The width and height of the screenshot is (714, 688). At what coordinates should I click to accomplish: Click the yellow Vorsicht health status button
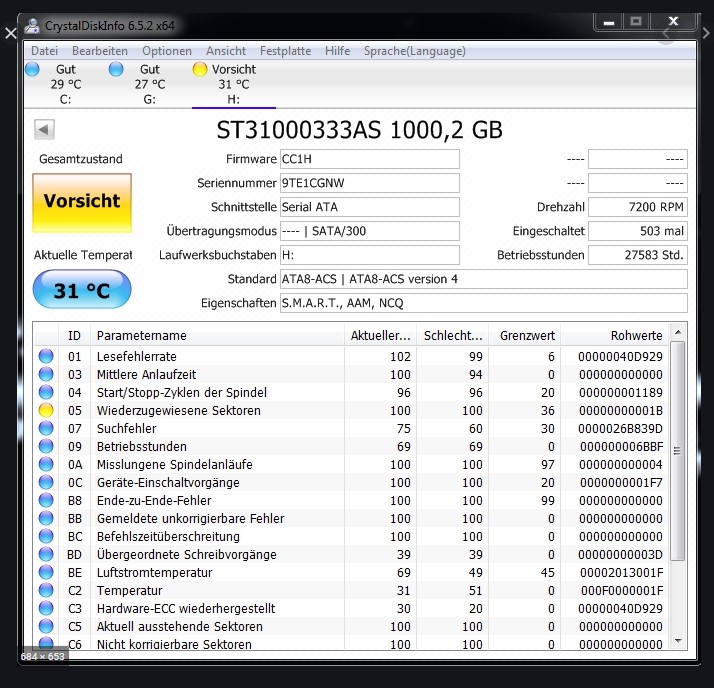[x=82, y=203]
